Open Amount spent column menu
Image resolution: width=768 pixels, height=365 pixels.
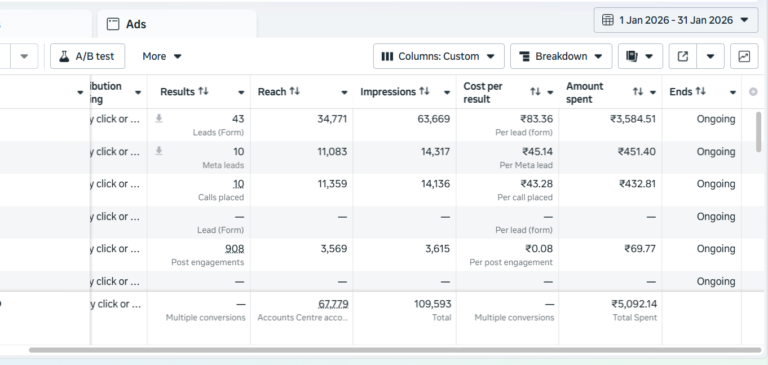(653, 93)
